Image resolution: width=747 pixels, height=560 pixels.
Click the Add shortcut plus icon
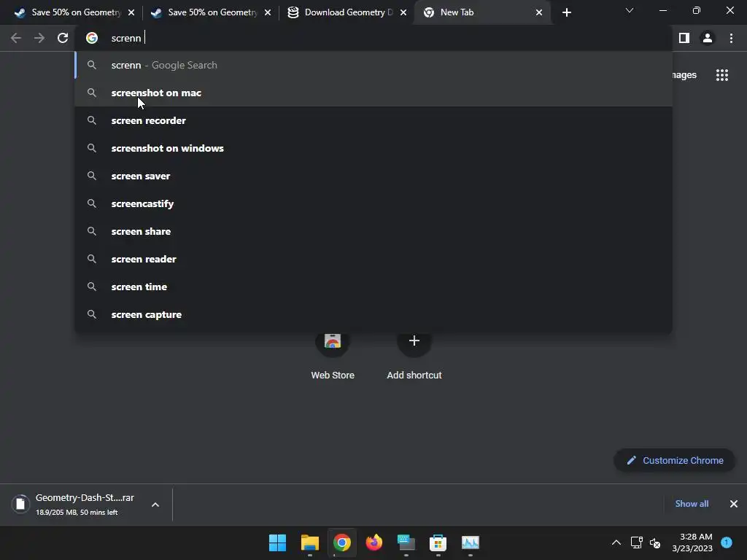[x=414, y=341]
